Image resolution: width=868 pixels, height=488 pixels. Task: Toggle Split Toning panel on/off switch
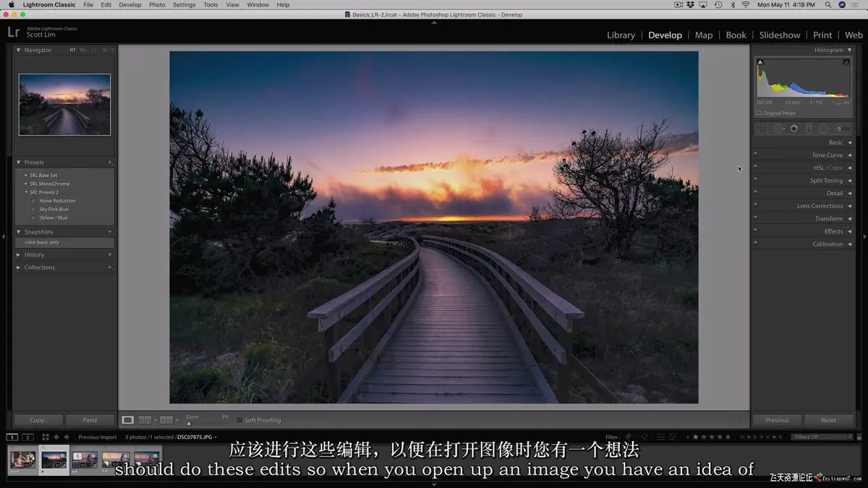pos(756,180)
